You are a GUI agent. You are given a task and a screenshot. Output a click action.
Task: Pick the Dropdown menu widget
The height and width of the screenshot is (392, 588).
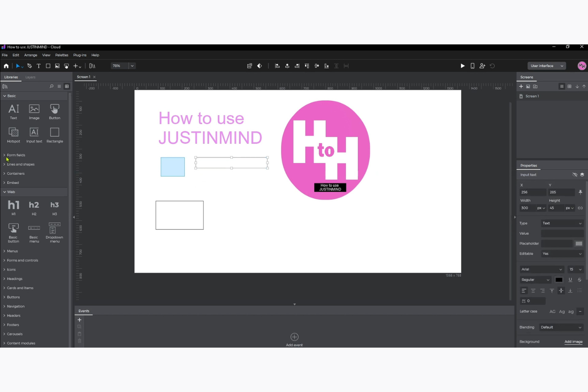[x=54, y=232]
